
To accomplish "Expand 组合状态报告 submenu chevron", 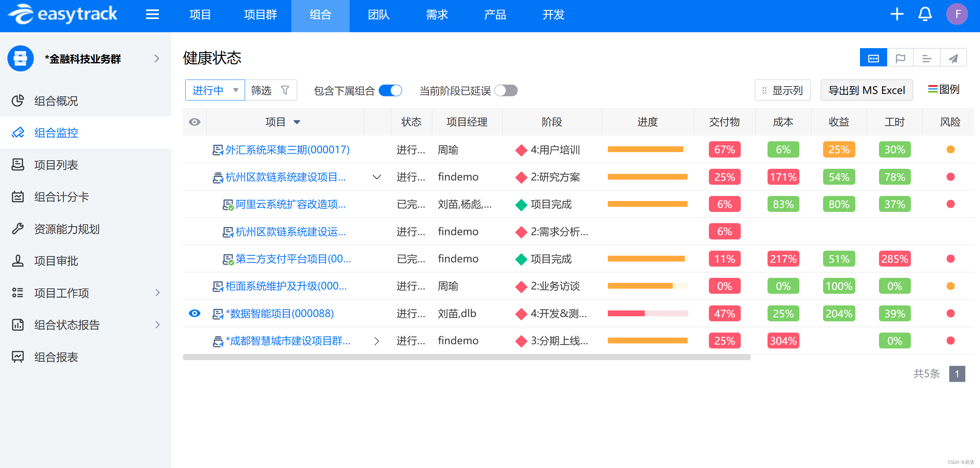I will point(158,324).
